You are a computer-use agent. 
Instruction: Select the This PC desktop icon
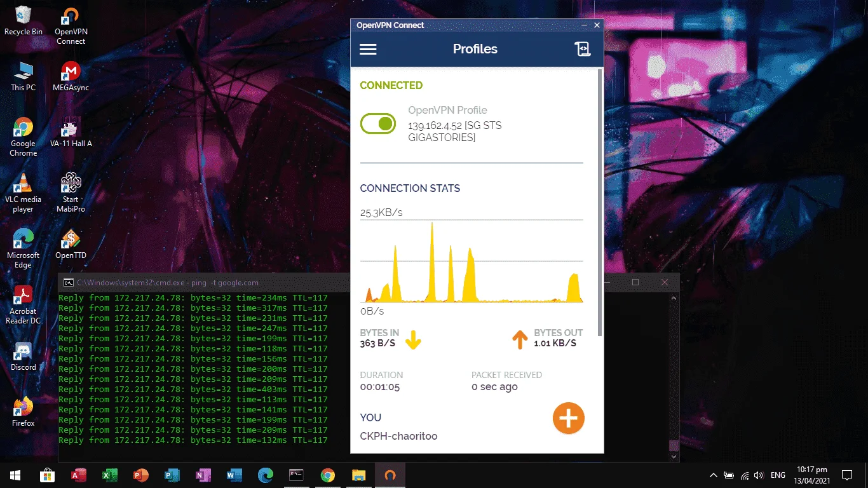coord(24,77)
